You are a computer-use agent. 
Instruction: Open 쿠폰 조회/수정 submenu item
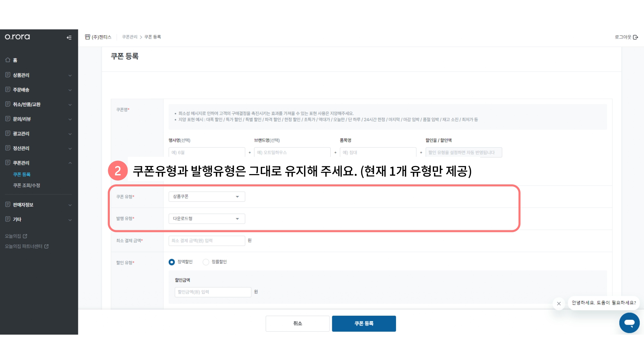26,185
